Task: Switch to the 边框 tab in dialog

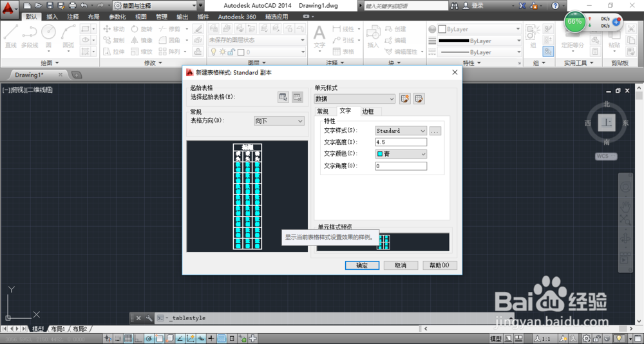Action: pyautogui.click(x=368, y=111)
